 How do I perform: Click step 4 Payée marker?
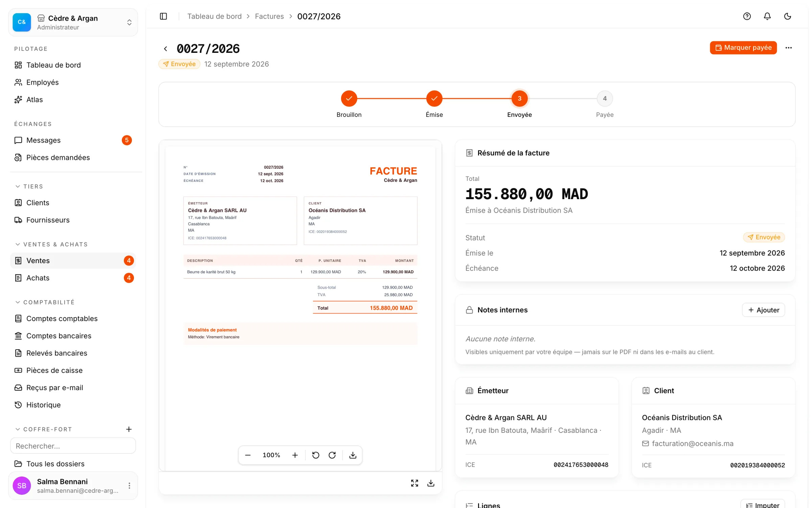pos(605,99)
